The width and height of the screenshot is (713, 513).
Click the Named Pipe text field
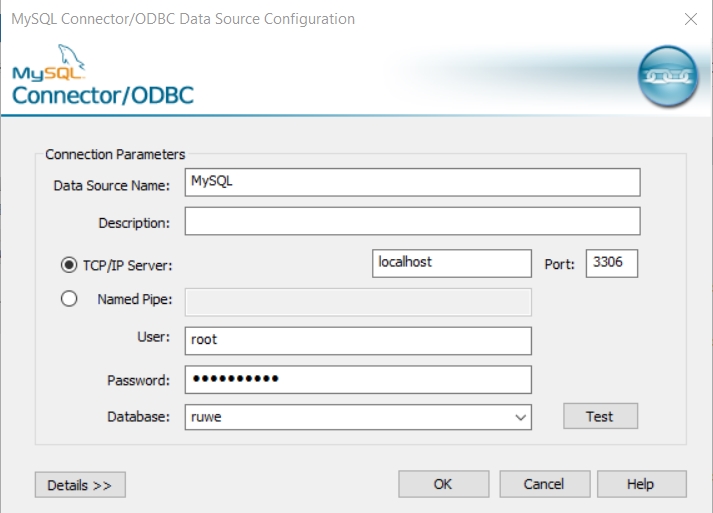[x=358, y=302]
